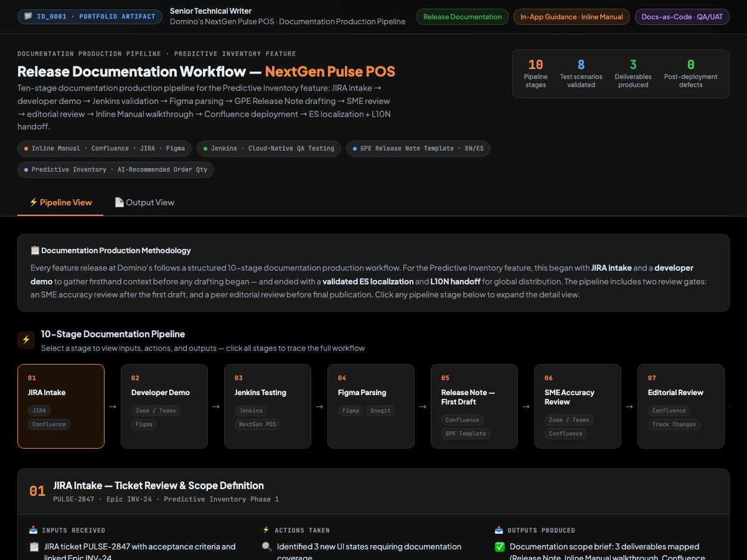Click the lightning icon on Pipeline View tab
This screenshot has height=560, width=747.
pyautogui.click(x=34, y=202)
